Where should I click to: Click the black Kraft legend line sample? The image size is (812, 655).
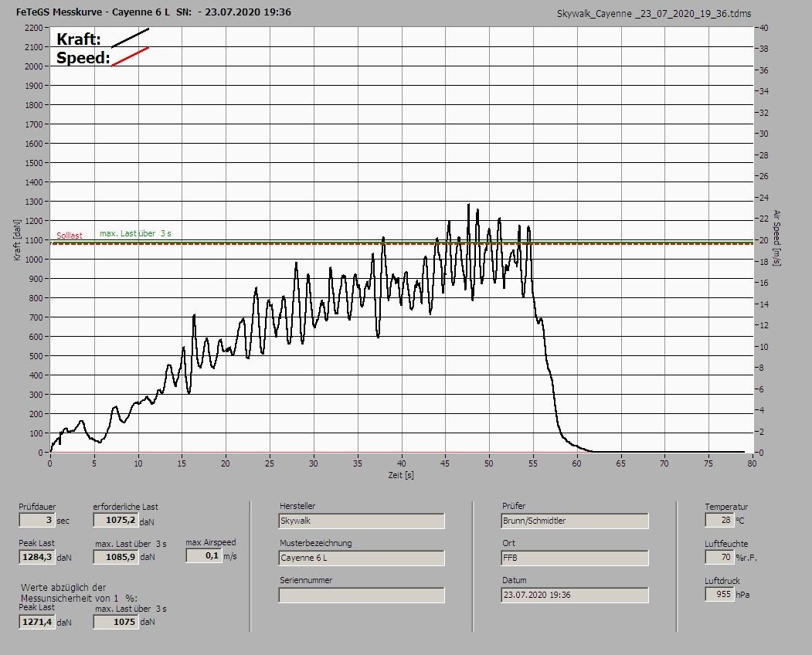(x=130, y=38)
